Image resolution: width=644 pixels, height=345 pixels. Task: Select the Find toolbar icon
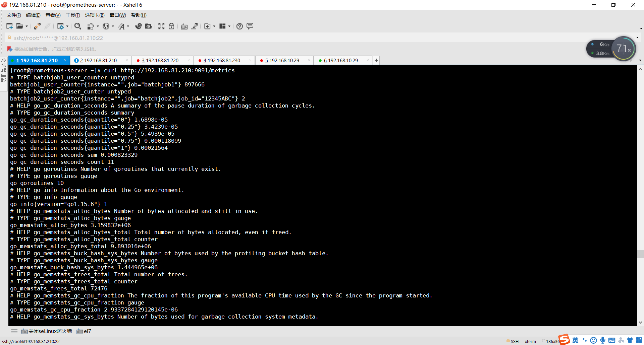point(78,26)
